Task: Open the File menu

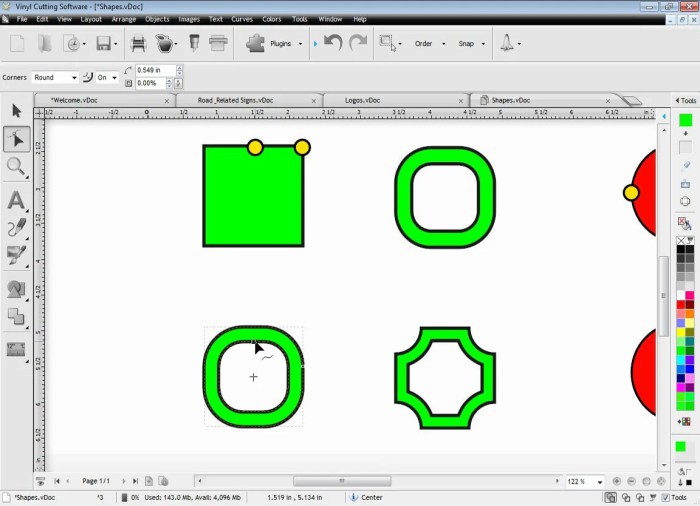Action: tap(22, 19)
